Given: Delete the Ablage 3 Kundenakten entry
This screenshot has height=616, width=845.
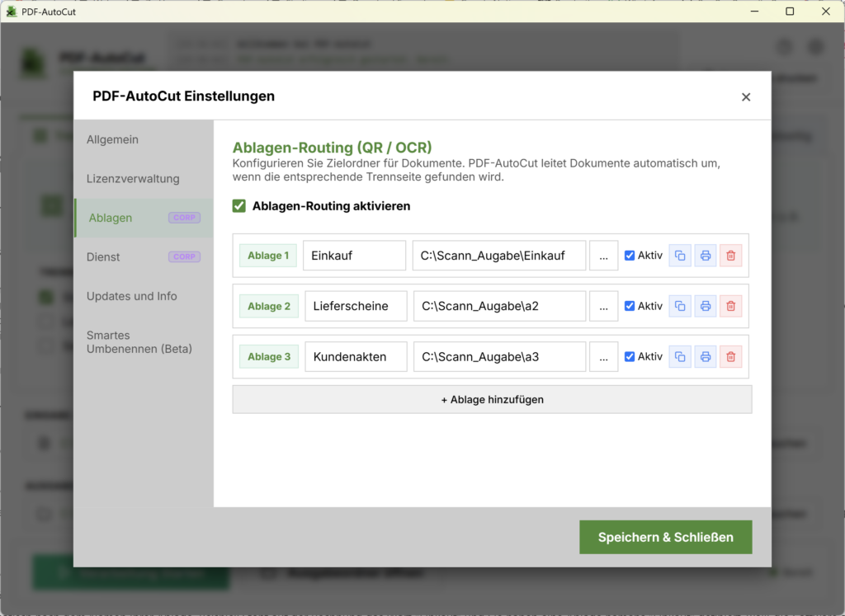Looking at the screenshot, I should click(731, 357).
